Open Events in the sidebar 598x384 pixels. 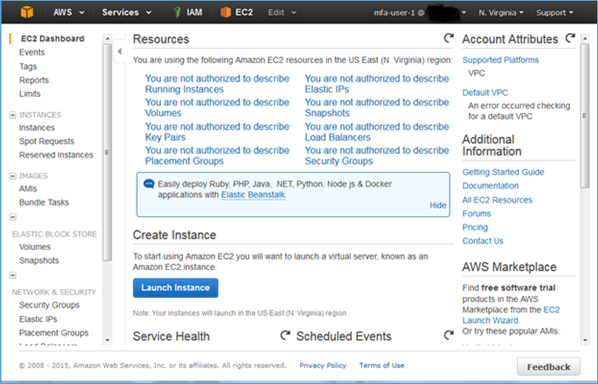click(32, 52)
